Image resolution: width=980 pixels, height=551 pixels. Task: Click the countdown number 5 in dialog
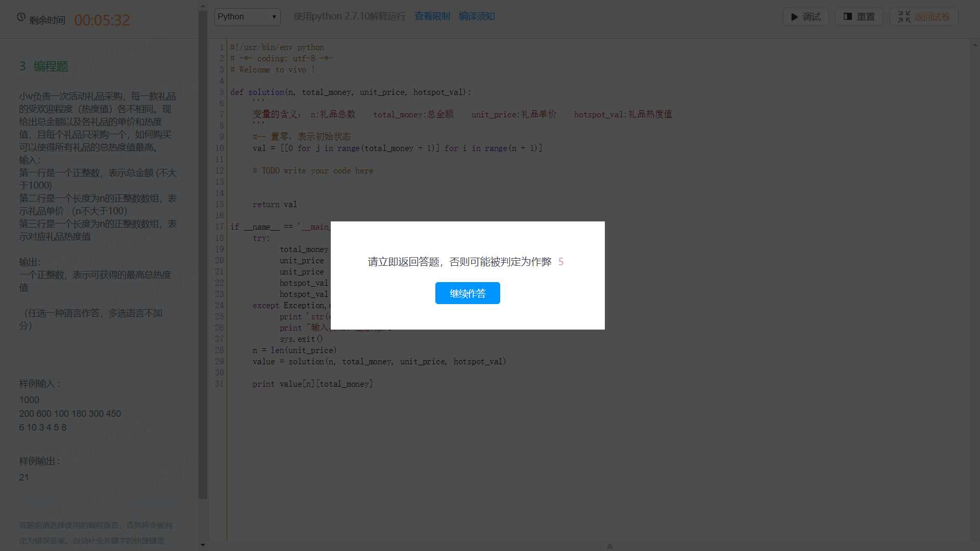561,262
